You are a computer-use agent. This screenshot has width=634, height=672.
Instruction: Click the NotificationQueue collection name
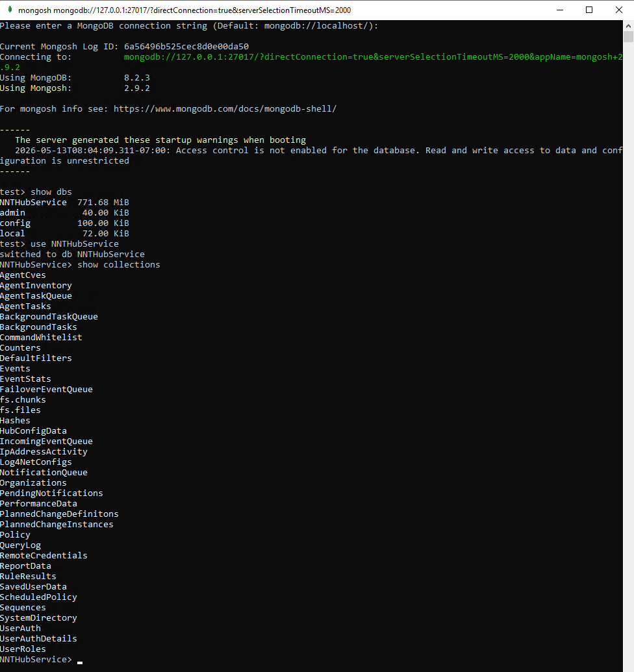tap(44, 472)
